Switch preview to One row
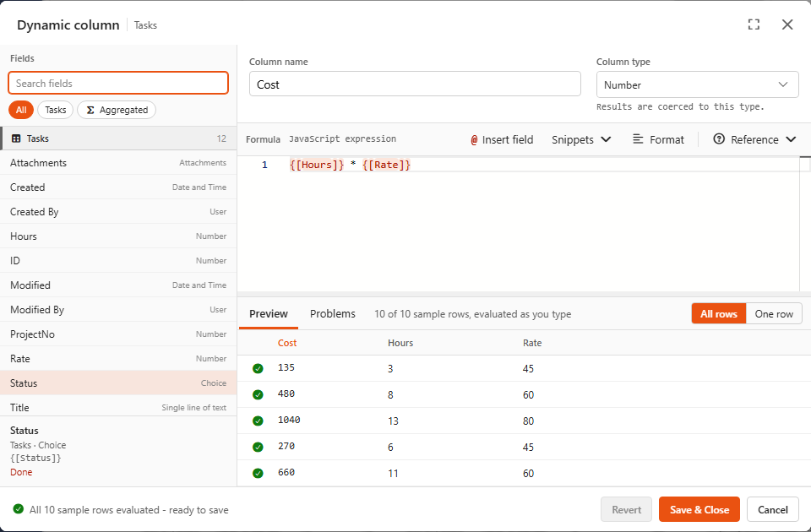Screen dimensions: 811x532 pos(774,314)
